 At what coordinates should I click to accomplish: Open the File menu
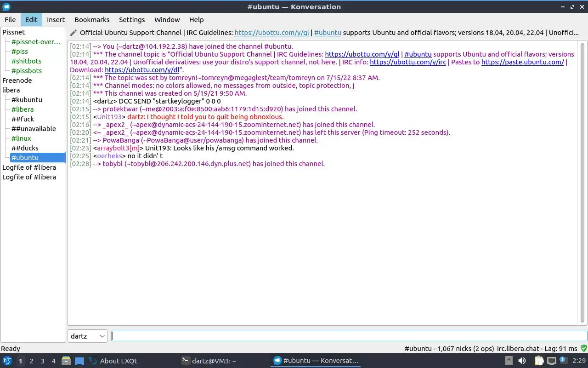coord(10,20)
